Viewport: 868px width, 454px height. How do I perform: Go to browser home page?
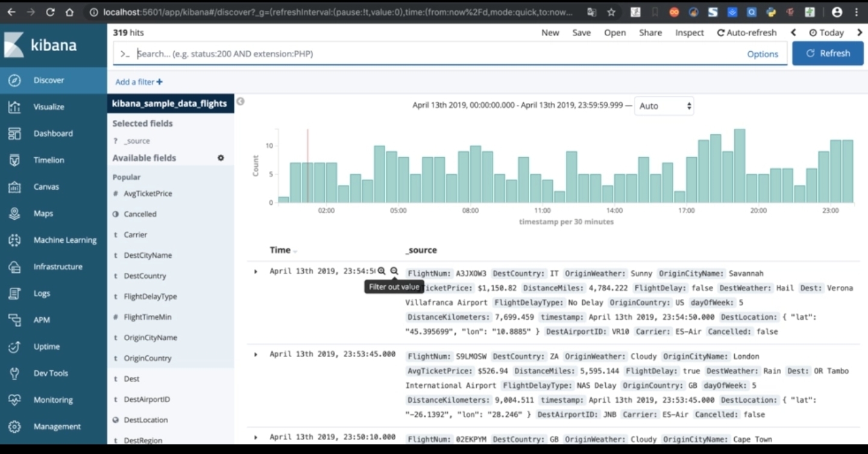[x=69, y=12]
